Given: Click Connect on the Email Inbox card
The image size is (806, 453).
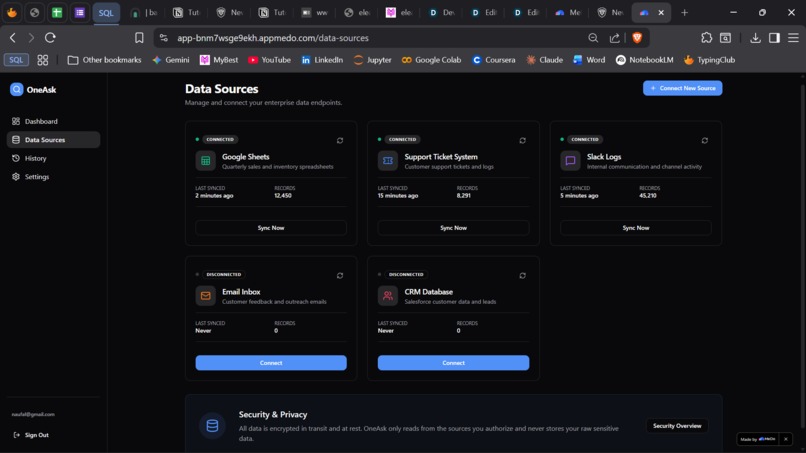Looking at the screenshot, I should click(x=271, y=363).
